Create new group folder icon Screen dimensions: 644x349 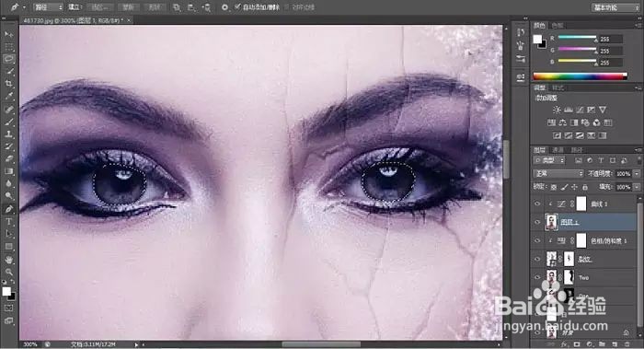click(x=602, y=344)
